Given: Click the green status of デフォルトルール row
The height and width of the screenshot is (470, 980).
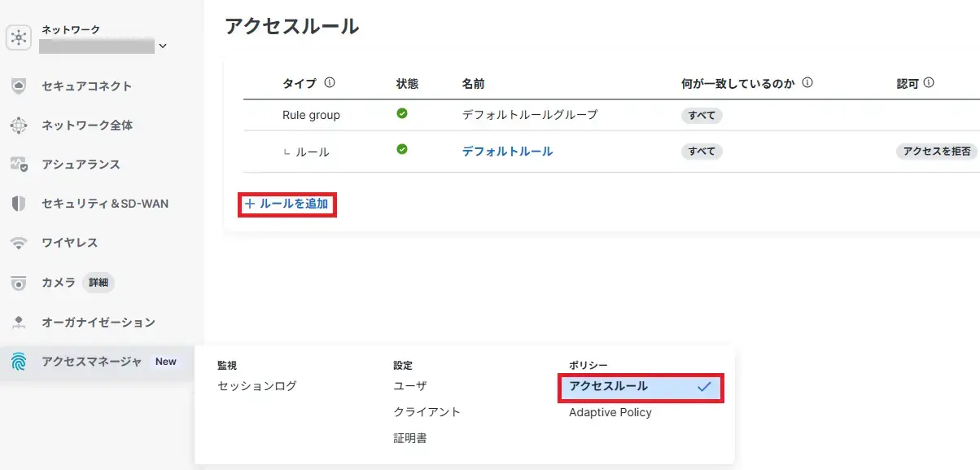Looking at the screenshot, I should 402,150.
